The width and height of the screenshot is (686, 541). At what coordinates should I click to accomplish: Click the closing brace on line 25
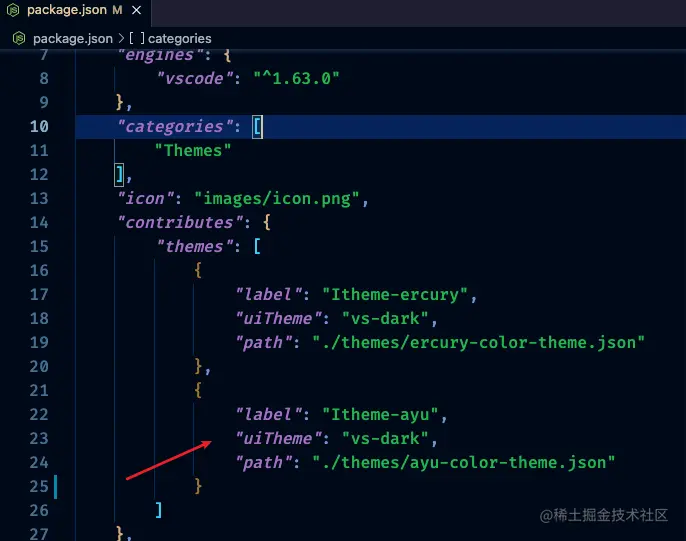point(198,486)
